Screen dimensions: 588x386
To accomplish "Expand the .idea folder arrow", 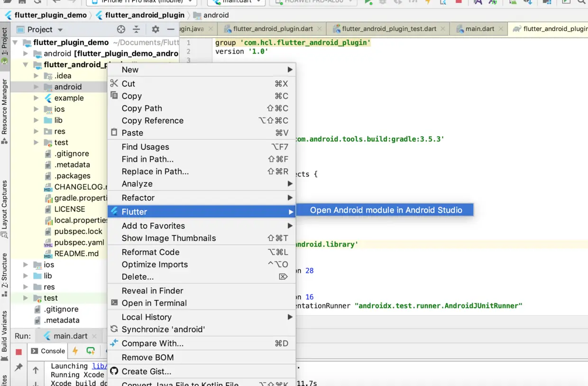I will (37, 75).
